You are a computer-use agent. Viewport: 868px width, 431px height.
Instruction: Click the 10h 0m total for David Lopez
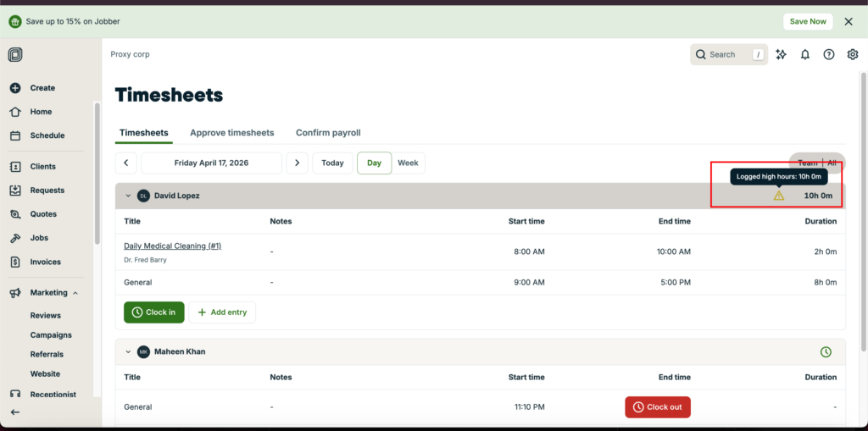818,196
